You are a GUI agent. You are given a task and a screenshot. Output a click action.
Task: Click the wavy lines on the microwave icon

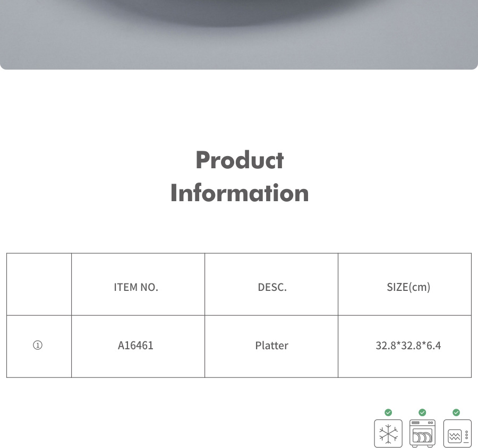point(455,437)
